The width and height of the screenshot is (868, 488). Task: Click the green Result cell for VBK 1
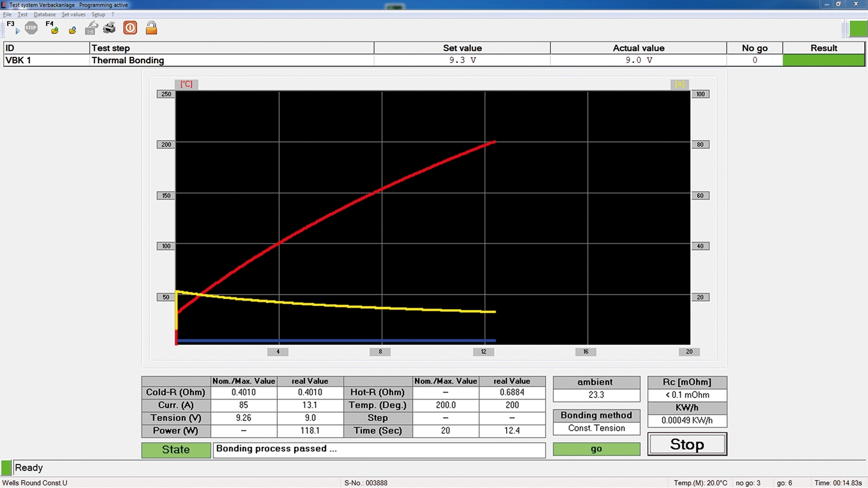[x=823, y=60]
